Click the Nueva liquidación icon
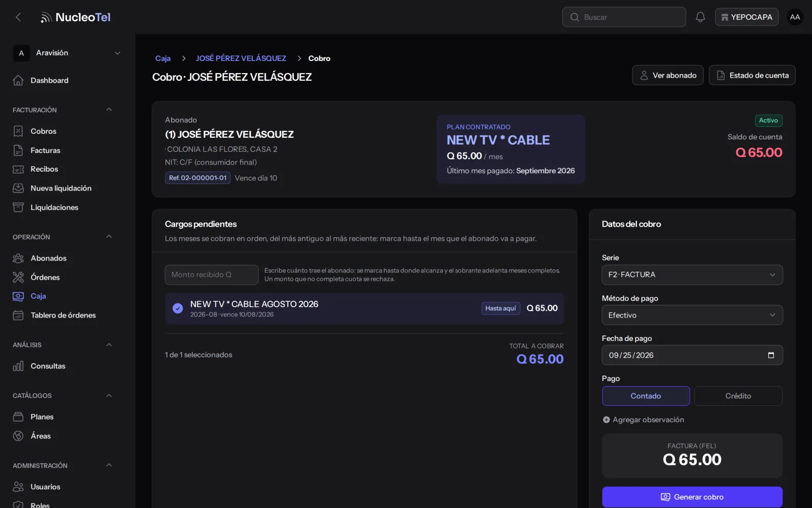Image resolution: width=812 pixels, height=508 pixels. pos(18,188)
